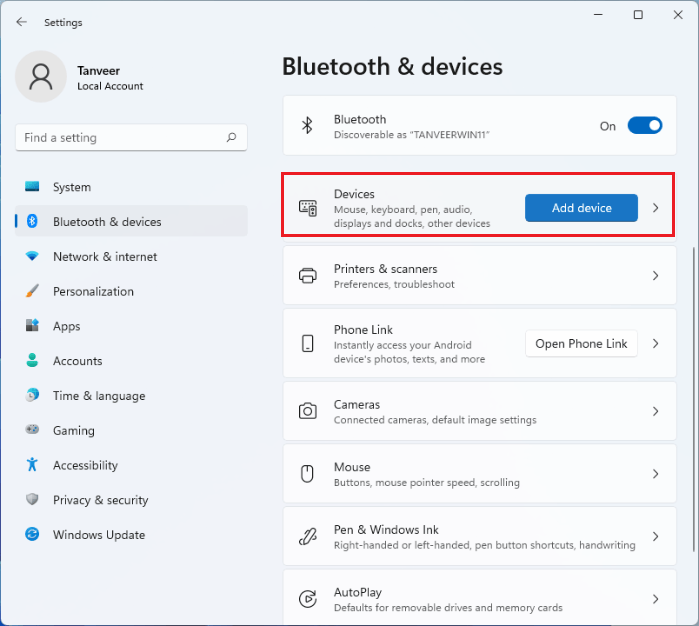Expand AutoPlay chevron arrow
This screenshot has height=626, width=699.
655,599
